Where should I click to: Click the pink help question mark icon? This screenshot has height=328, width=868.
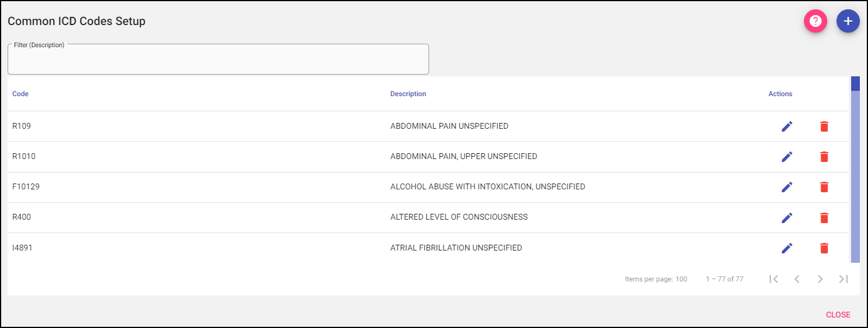pyautogui.click(x=816, y=22)
